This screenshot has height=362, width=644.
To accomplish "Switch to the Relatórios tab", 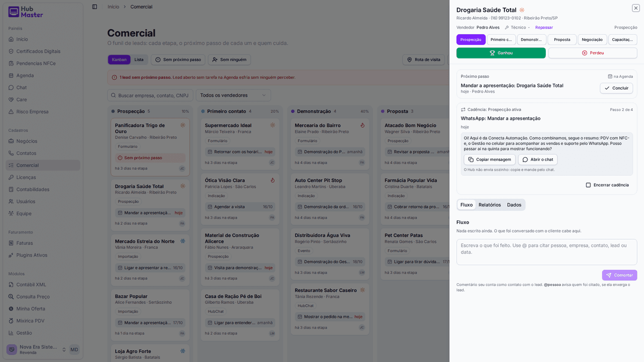I will point(489,205).
